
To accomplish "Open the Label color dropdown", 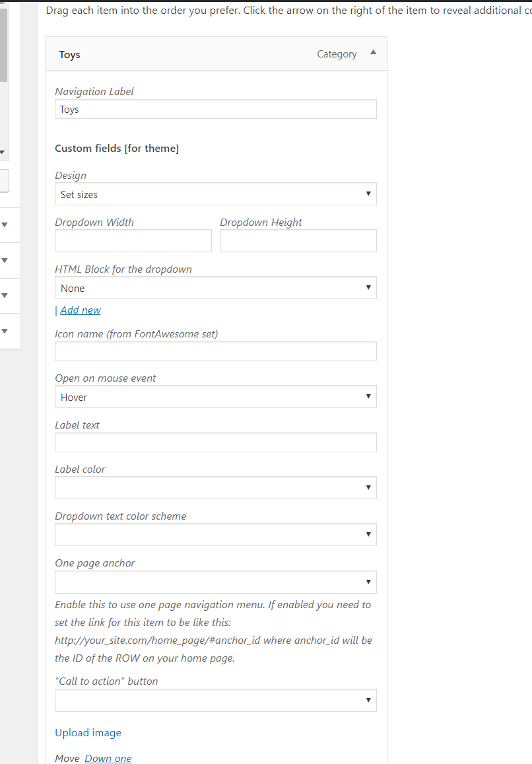I will 215,488.
